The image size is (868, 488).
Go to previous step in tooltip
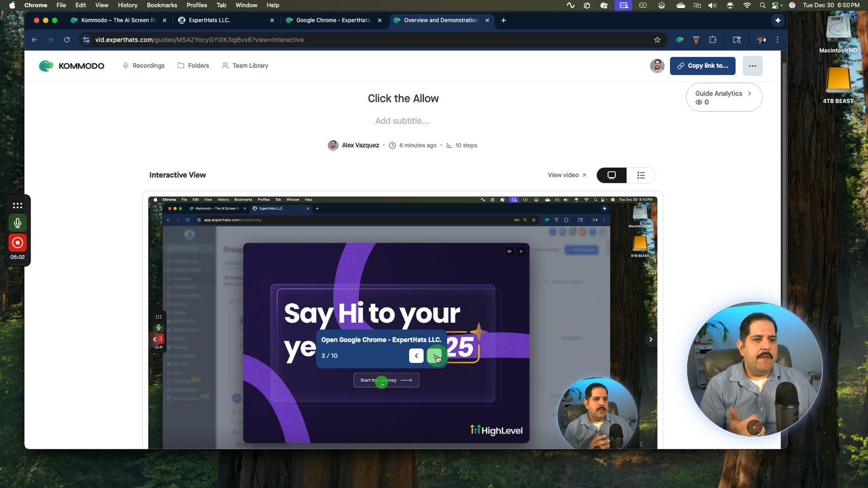click(x=416, y=356)
